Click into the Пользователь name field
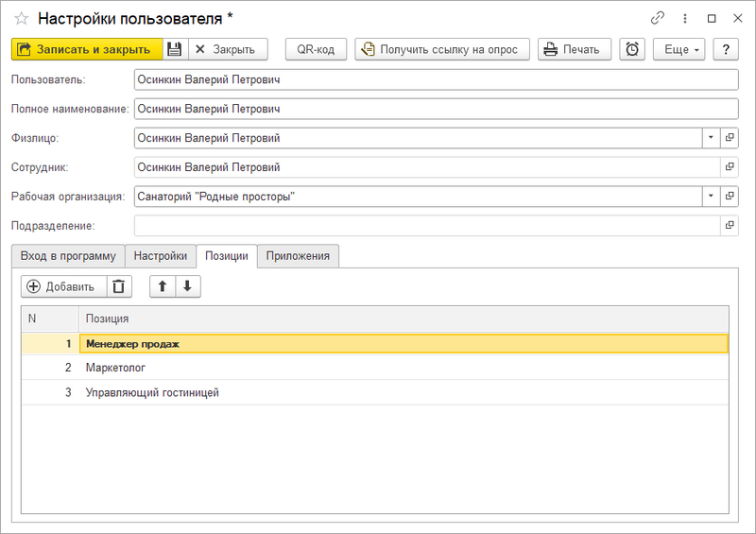This screenshot has height=534, width=756. pos(435,80)
